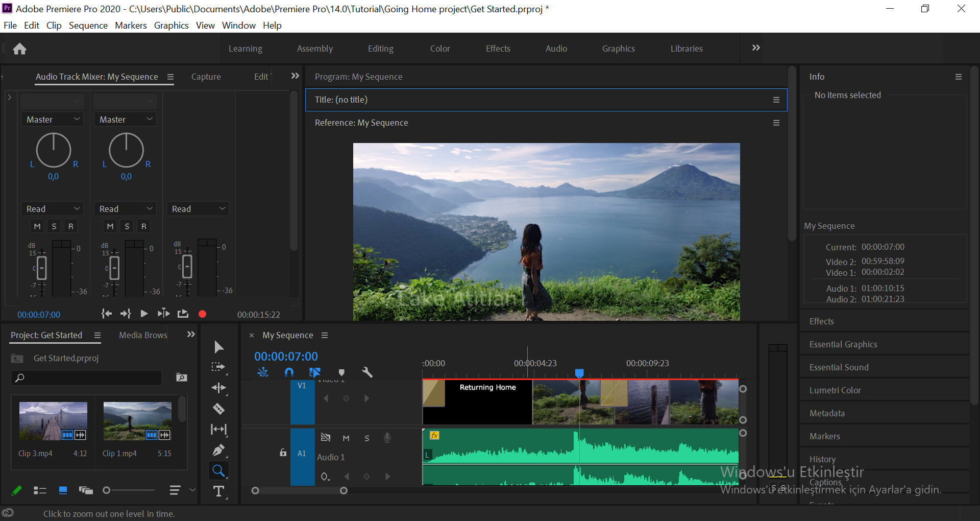The height and width of the screenshot is (521, 980).
Task: Switch to Editing workspace
Action: click(x=381, y=49)
